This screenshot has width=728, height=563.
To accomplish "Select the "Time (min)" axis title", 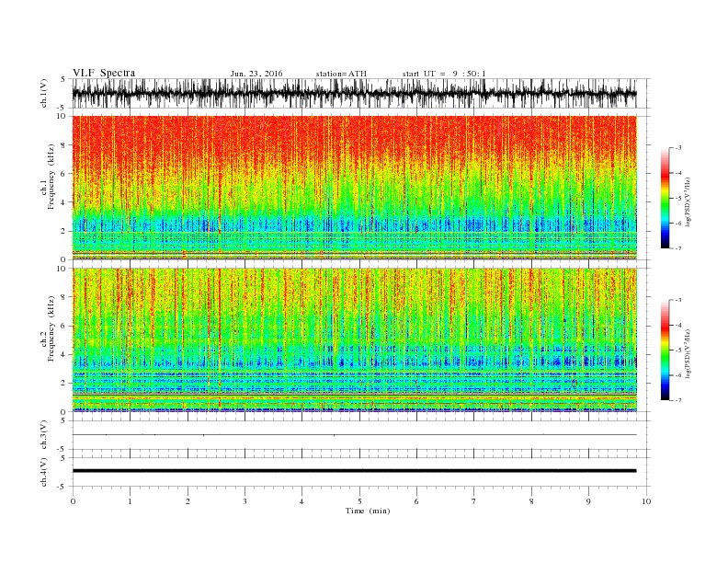I will (368, 511).
